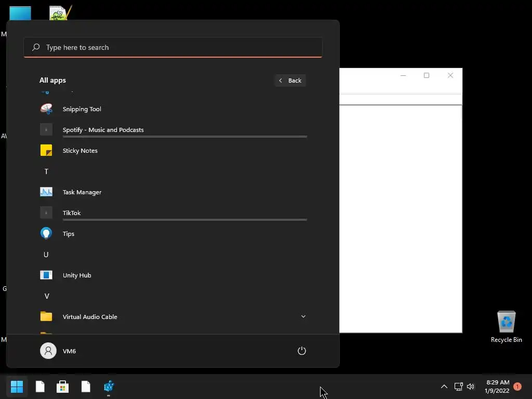The height and width of the screenshot is (399, 532).
Task: Click the All apps heading
Action: coord(52,80)
